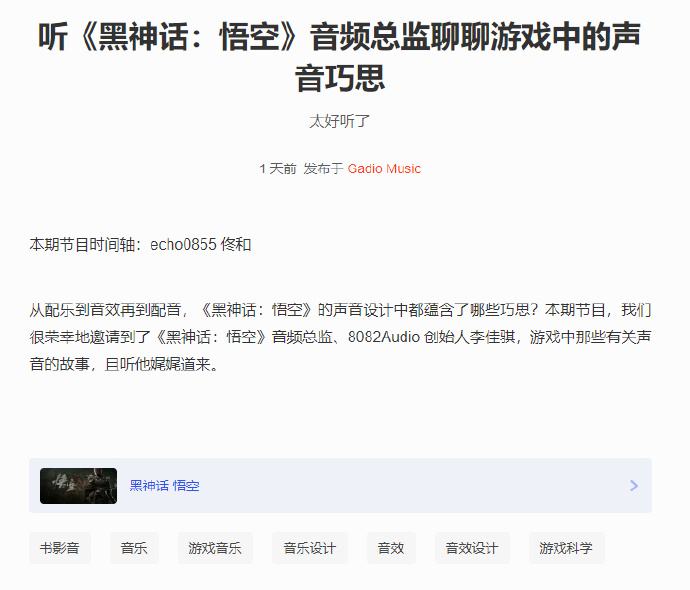Choose the 音效设计 tag
The height and width of the screenshot is (590, 690).
click(x=472, y=548)
